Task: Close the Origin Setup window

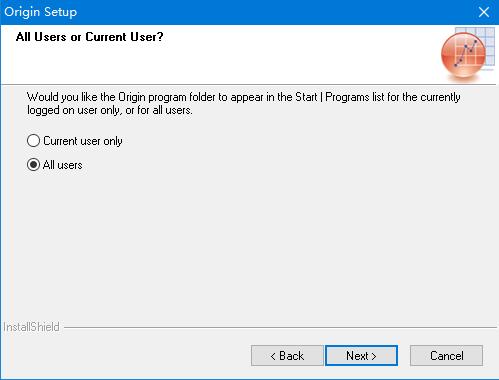Action: coord(484,12)
